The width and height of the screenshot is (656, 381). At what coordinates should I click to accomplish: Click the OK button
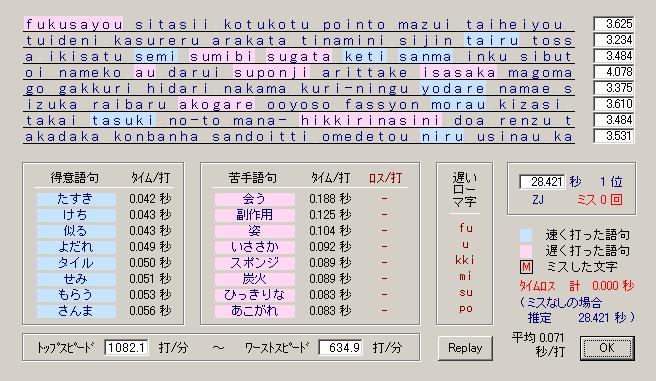607,348
